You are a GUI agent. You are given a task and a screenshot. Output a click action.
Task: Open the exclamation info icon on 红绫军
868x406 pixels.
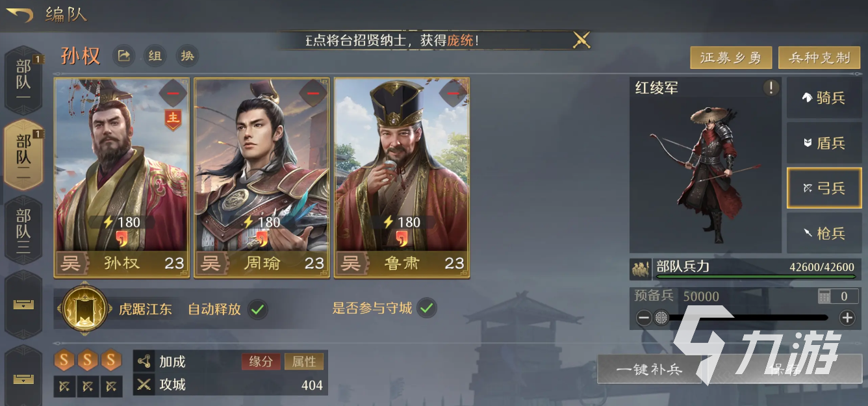click(771, 88)
